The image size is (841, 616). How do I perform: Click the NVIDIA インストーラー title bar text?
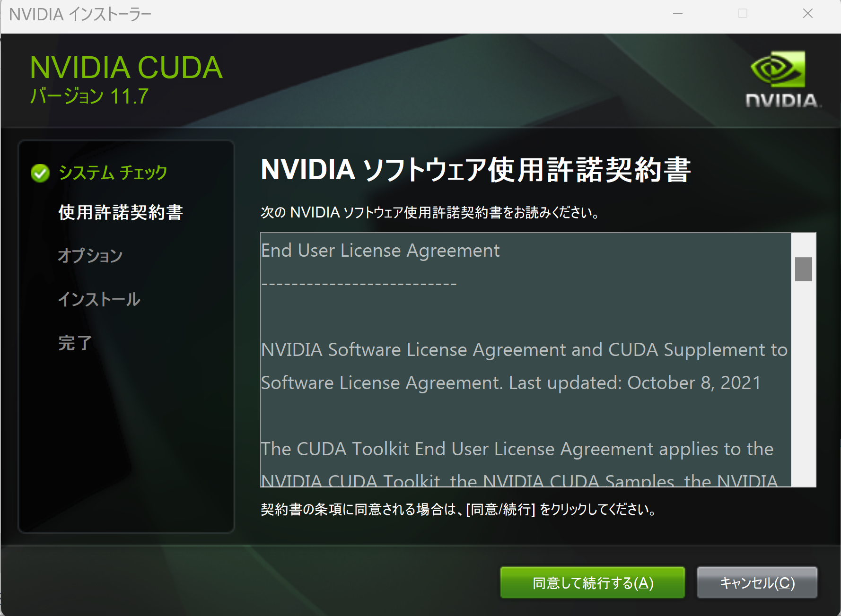click(x=80, y=15)
